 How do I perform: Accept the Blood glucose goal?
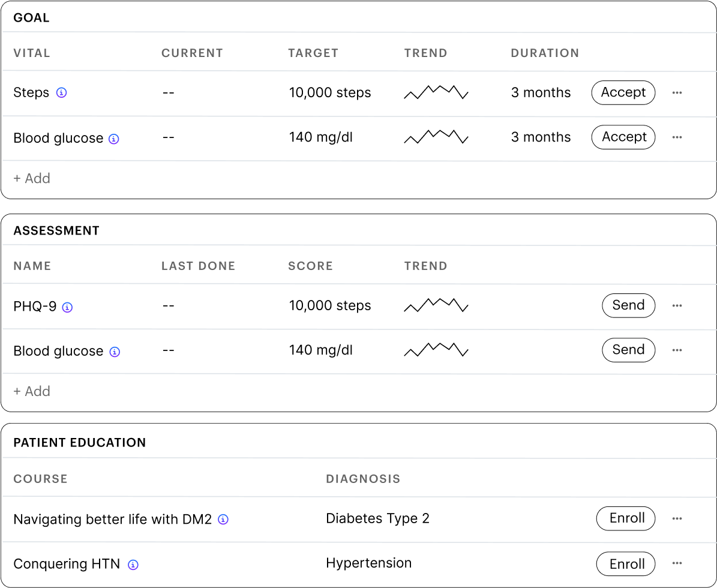point(623,137)
